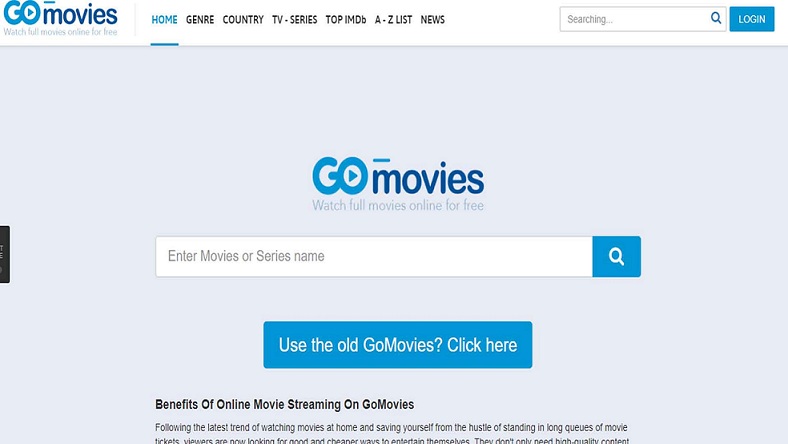
Task: Open the COUNTRY menu
Action: coord(243,20)
